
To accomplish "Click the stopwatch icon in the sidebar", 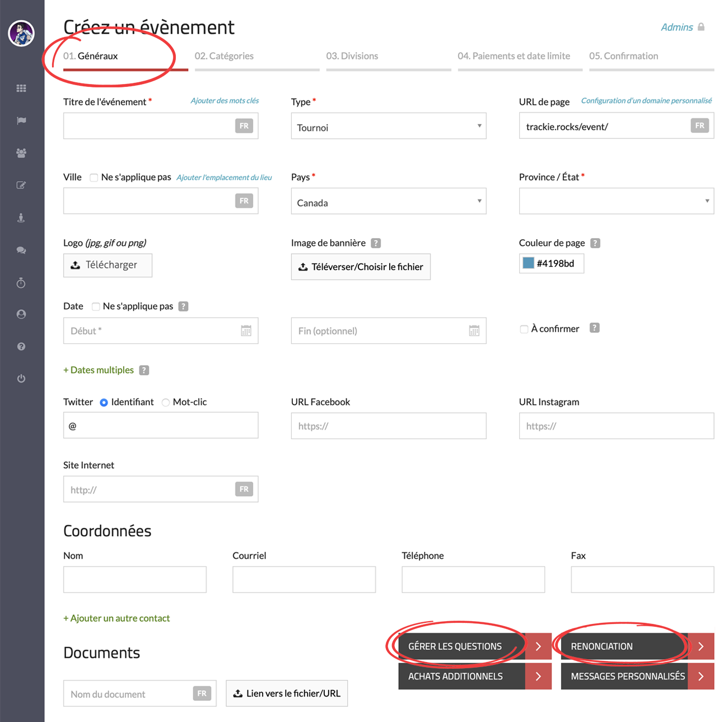I will [x=21, y=283].
